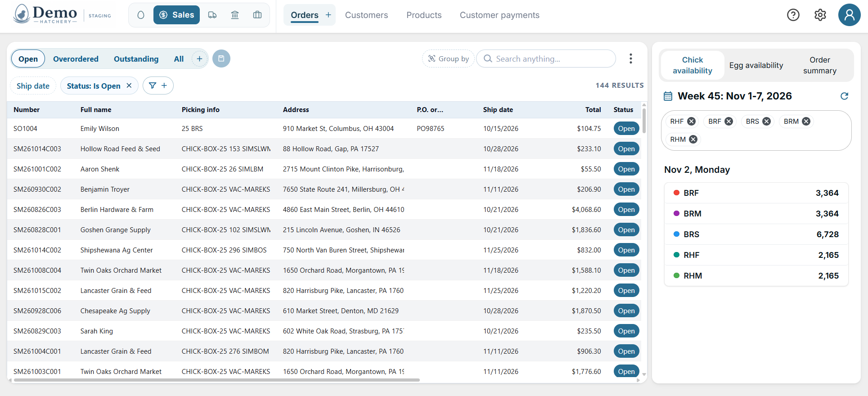
Task: Sort by the Total column header
Action: (593, 110)
